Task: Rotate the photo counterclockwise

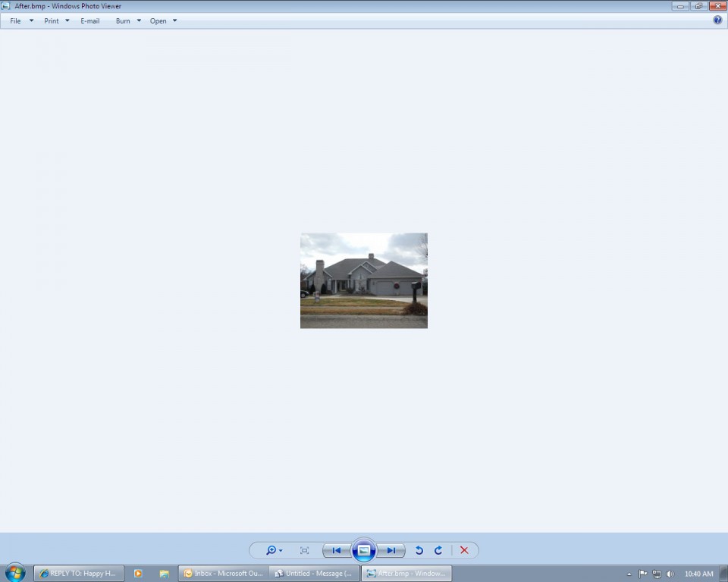Action: (x=419, y=550)
